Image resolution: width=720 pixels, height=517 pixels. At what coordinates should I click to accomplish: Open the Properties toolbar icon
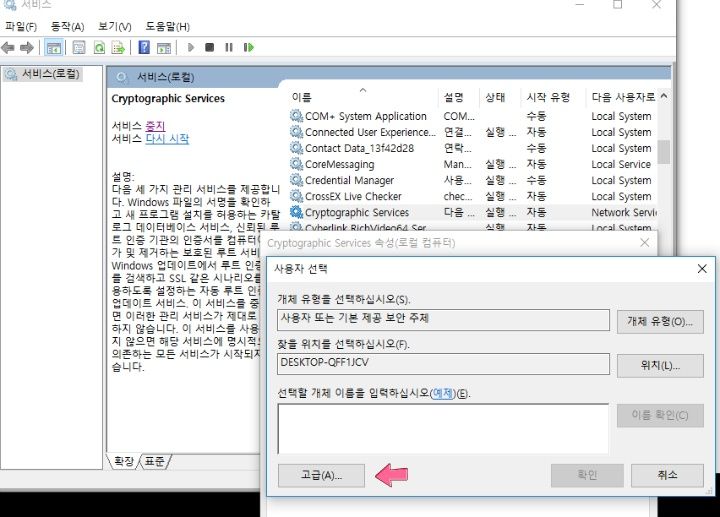pyautogui.click(x=79, y=47)
